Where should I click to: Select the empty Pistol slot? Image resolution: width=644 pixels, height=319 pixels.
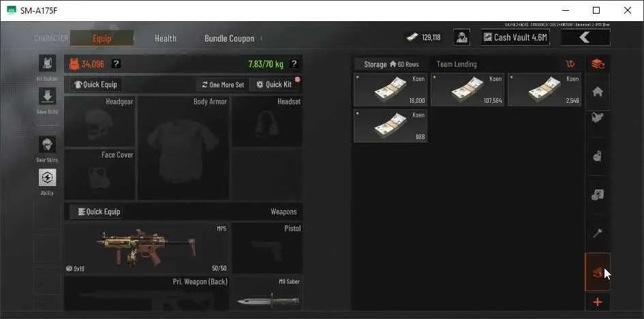pyautogui.click(x=267, y=248)
